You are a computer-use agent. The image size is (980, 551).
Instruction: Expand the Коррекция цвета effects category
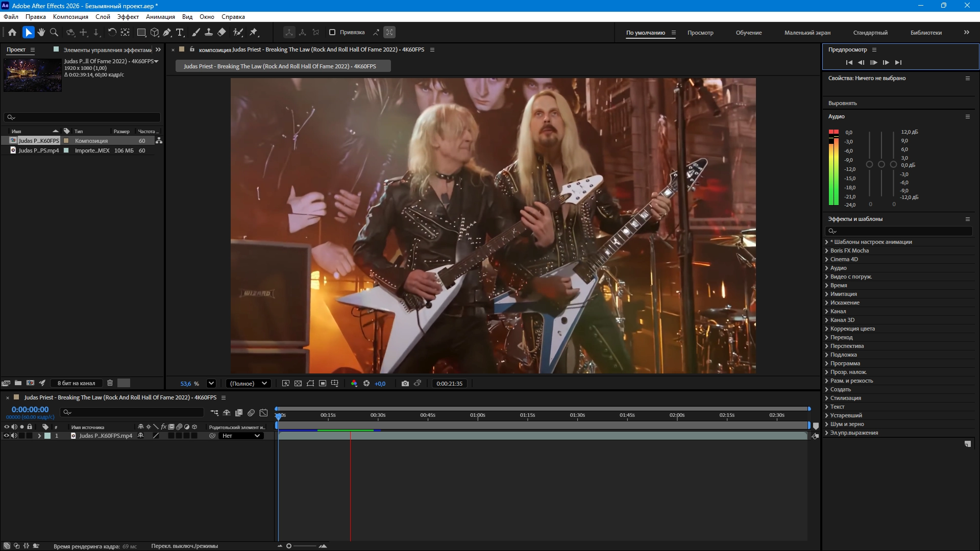pyautogui.click(x=852, y=329)
